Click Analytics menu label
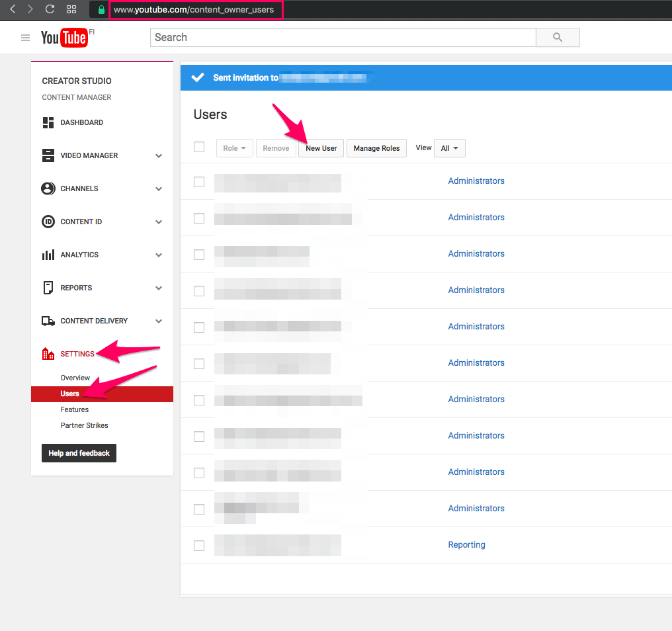Image resolution: width=672 pixels, height=631 pixels. pos(79,255)
